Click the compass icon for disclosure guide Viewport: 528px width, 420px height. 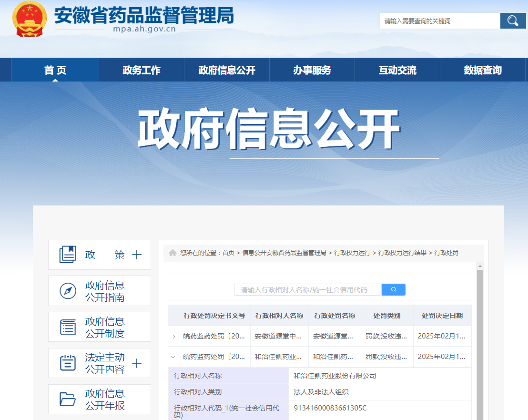(x=68, y=291)
